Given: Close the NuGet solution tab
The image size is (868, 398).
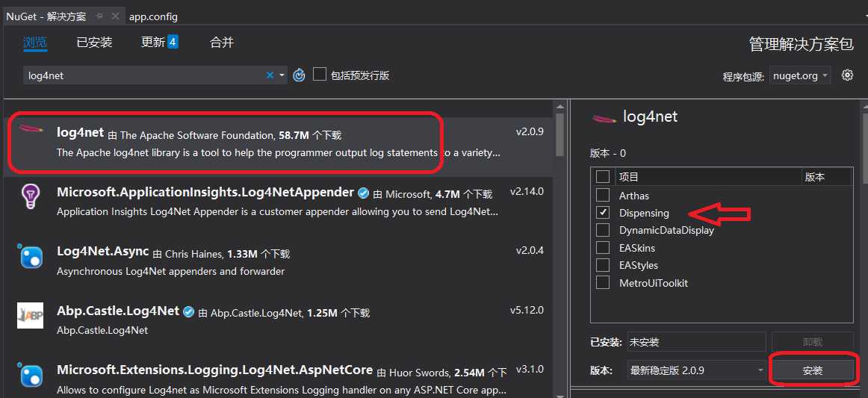Looking at the screenshot, I should [x=115, y=16].
